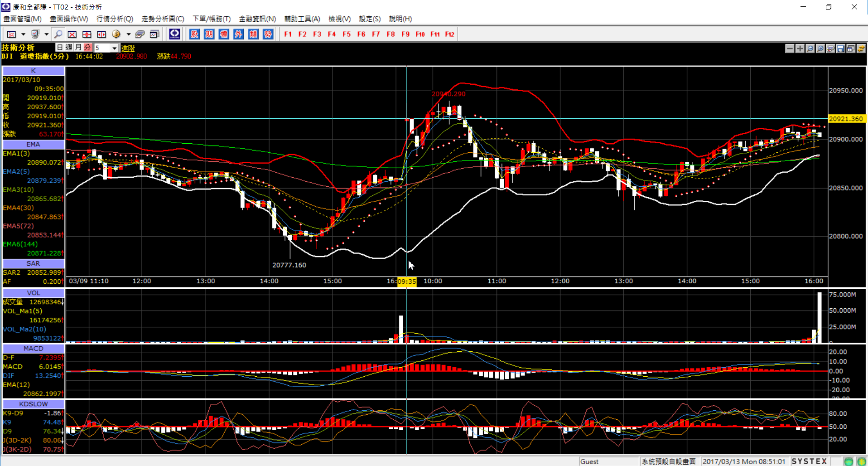Click the card-shaped icon above the chart
Screen dimensions: 868x466
click(x=830, y=49)
